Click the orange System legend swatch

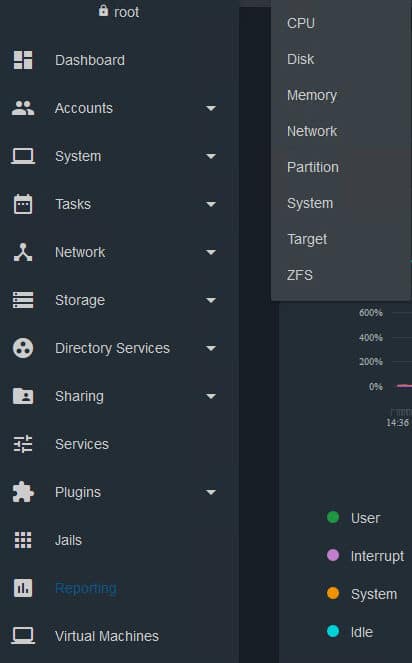tap(333, 593)
